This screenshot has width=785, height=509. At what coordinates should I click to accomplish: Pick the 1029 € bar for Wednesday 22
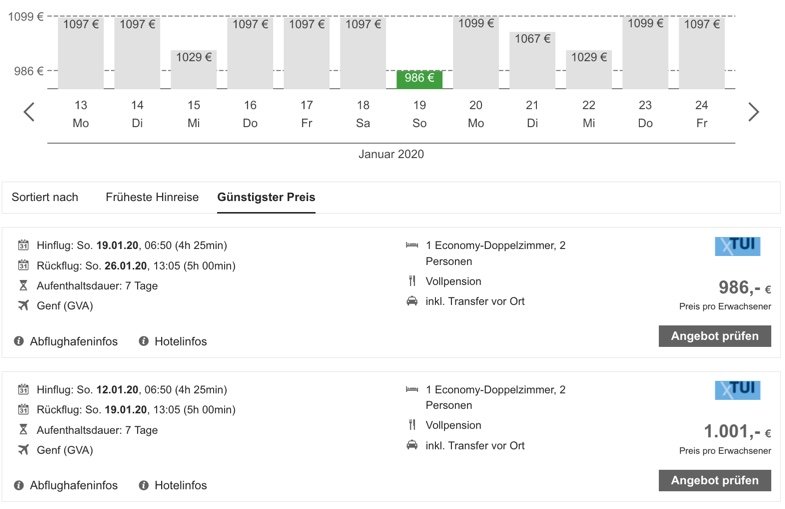point(588,69)
